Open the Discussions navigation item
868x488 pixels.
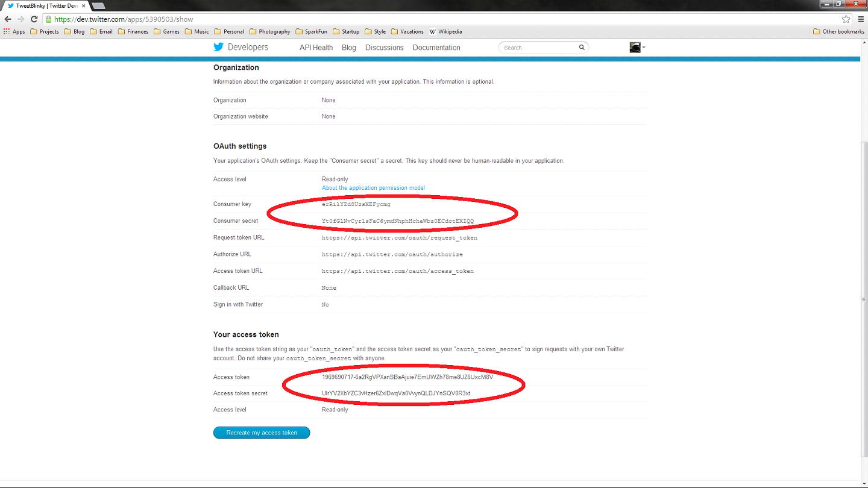384,48
